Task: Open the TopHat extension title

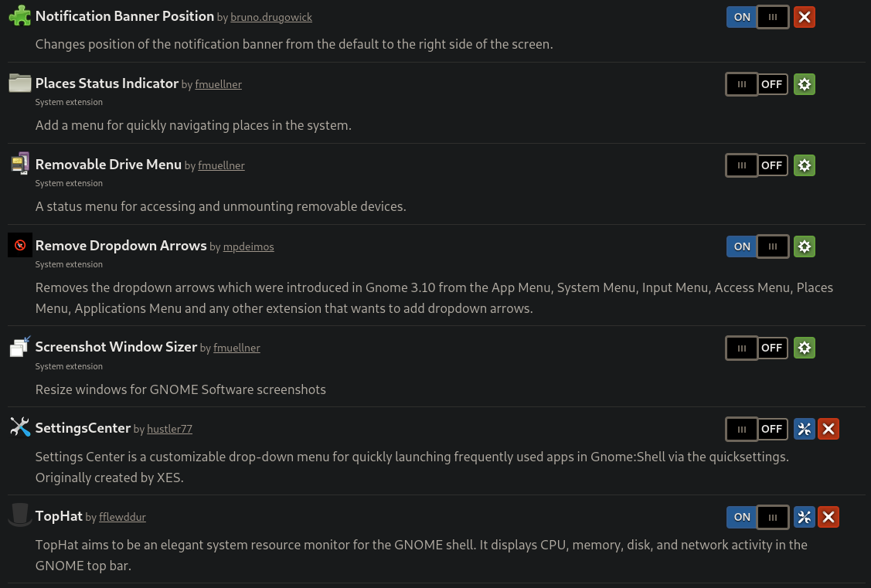Action: [x=59, y=516]
